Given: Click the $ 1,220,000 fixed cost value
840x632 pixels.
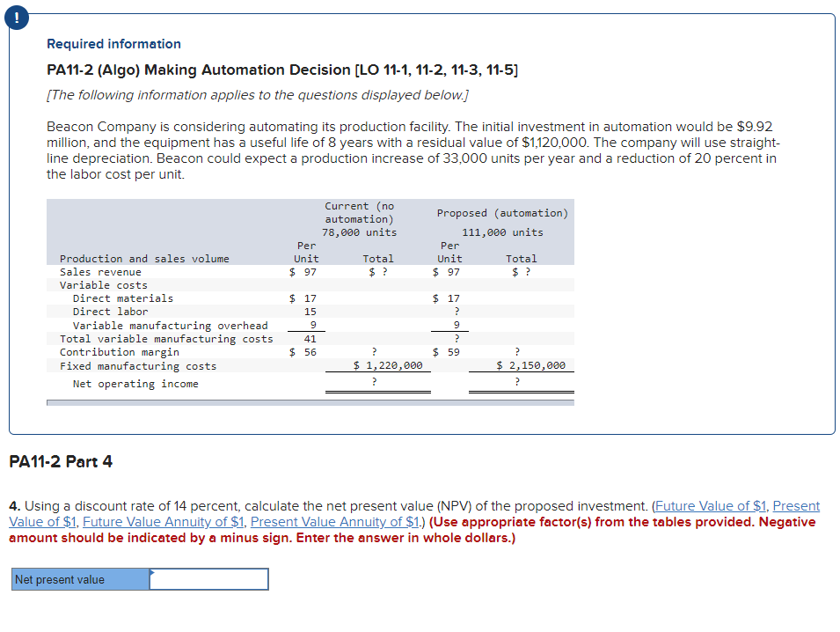Looking at the screenshot, I should coord(388,365).
